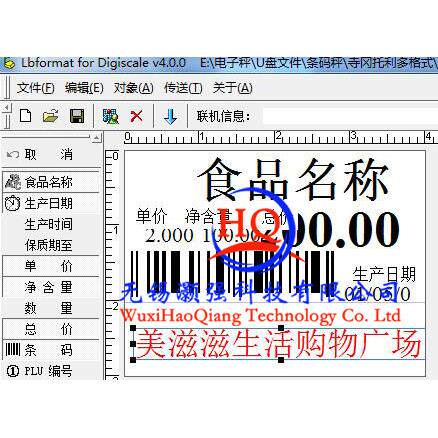Viewport: 438px width, 438px height.
Task: Open the 编辑(E) menu
Action: (84, 88)
